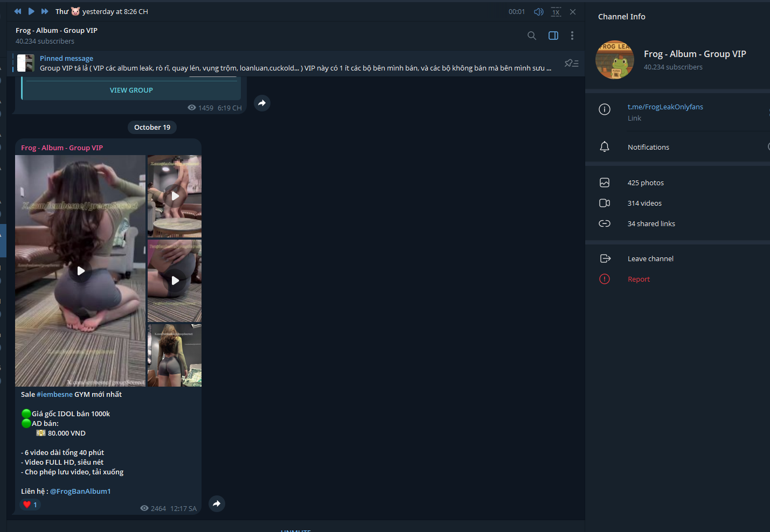Mute audio with the speaker icon
This screenshot has width=770, height=532.
click(538, 12)
